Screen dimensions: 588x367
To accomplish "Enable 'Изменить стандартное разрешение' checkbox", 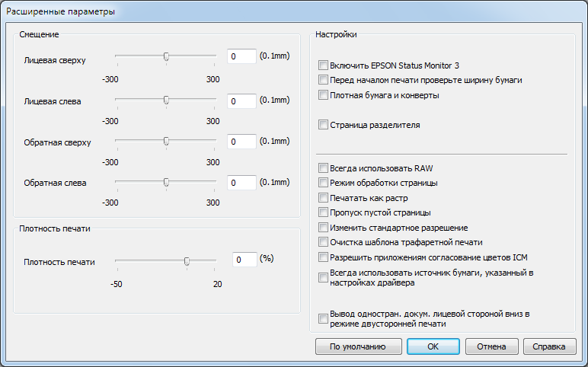I will coord(324,228).
